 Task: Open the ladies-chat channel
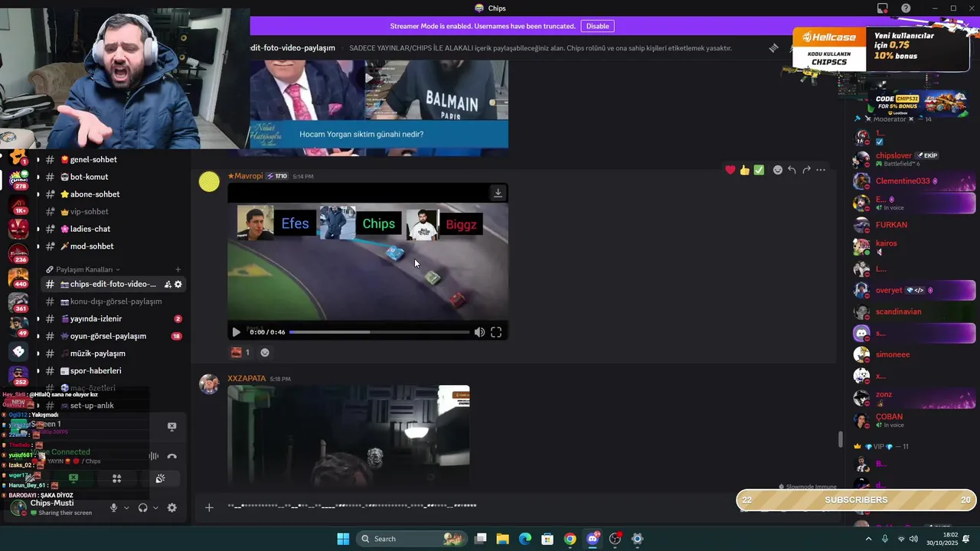point(113,229)
